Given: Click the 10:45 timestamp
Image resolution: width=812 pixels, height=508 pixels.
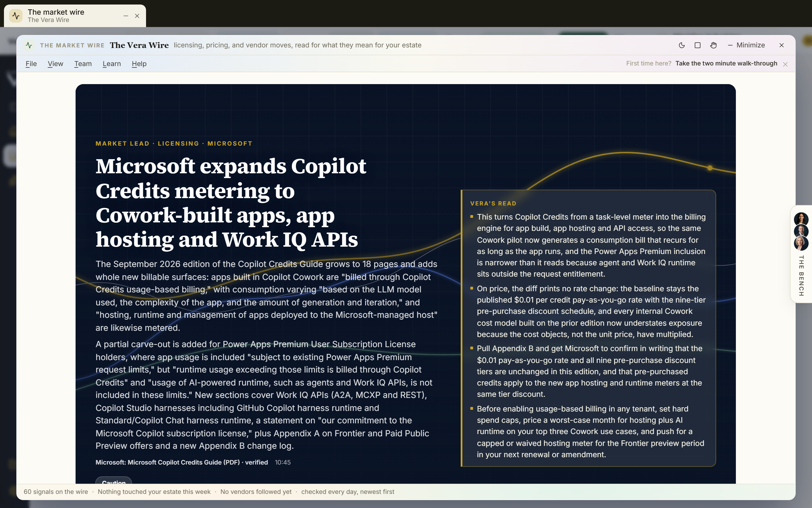Looking at the screenshot, I should (283, 462).
